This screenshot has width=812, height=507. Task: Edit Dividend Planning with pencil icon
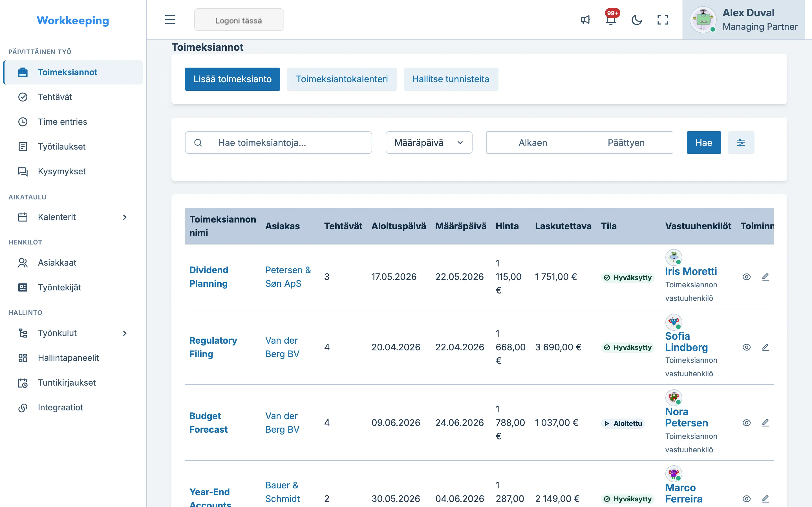click(765, 277)
